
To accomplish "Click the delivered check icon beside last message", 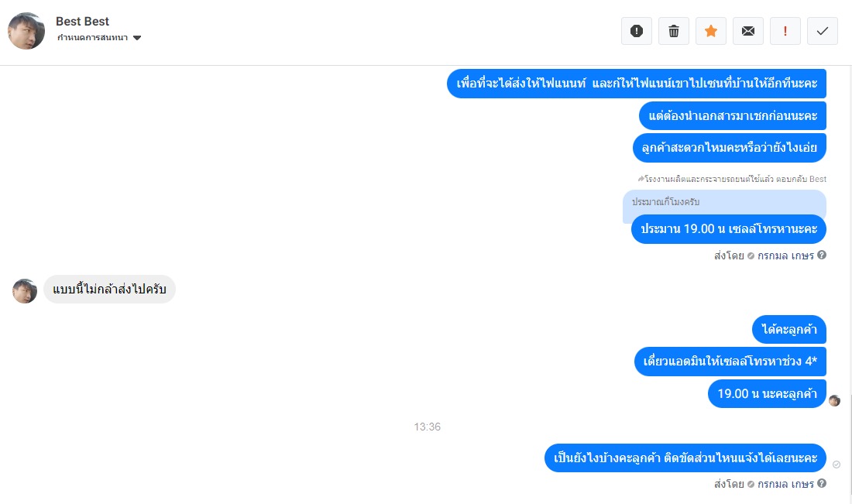I will tap(837, 465).
